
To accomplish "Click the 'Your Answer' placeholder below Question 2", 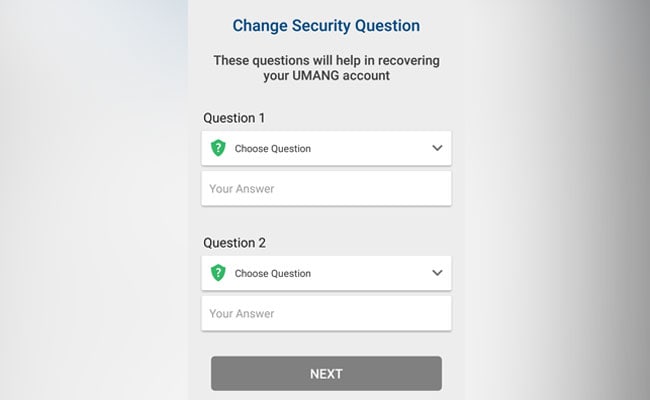I will 242,313.
